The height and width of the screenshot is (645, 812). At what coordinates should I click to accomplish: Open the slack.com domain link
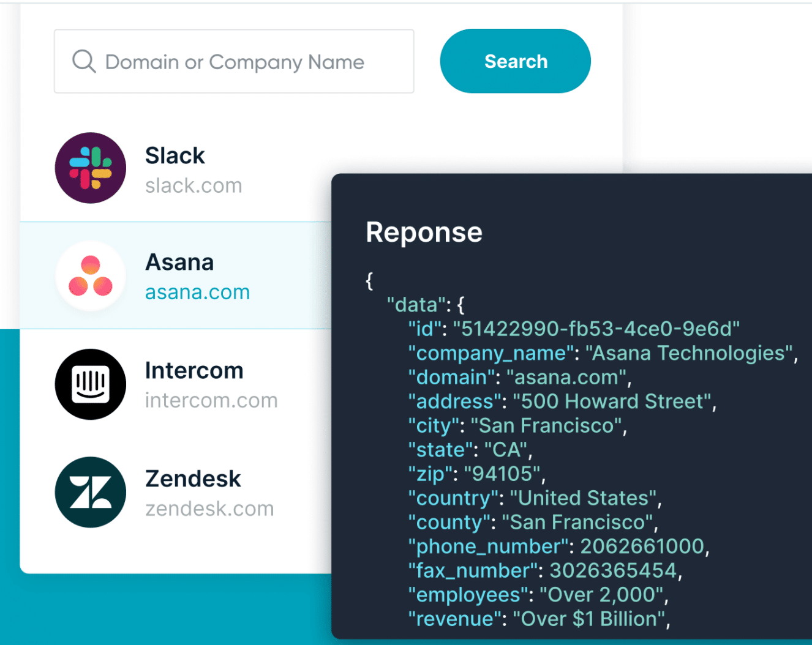tap(194, 185)
